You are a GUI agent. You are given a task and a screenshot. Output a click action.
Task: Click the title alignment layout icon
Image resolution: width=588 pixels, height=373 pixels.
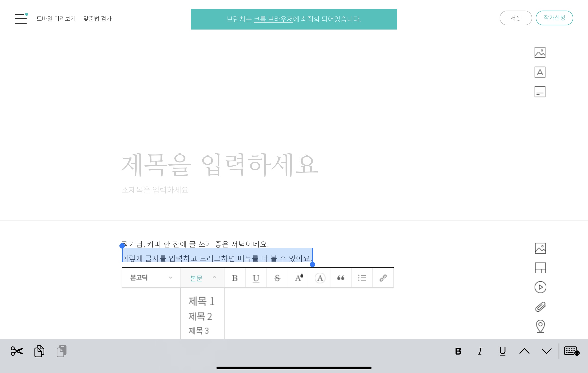pyautogui.click(x=540, y=92)
